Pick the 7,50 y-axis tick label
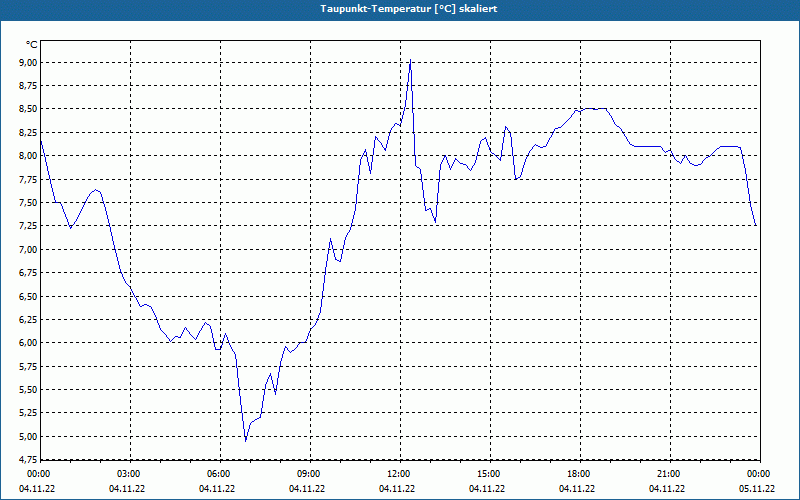 (x=27, y=203)
